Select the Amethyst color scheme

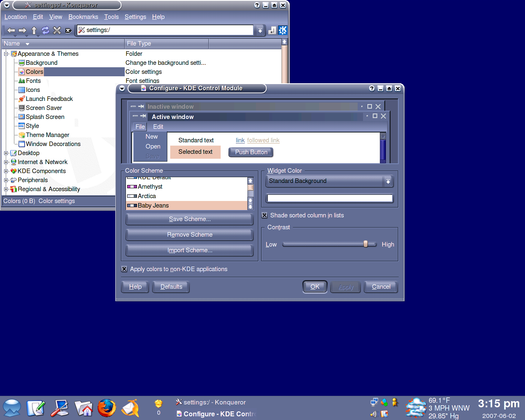point(187,187)
